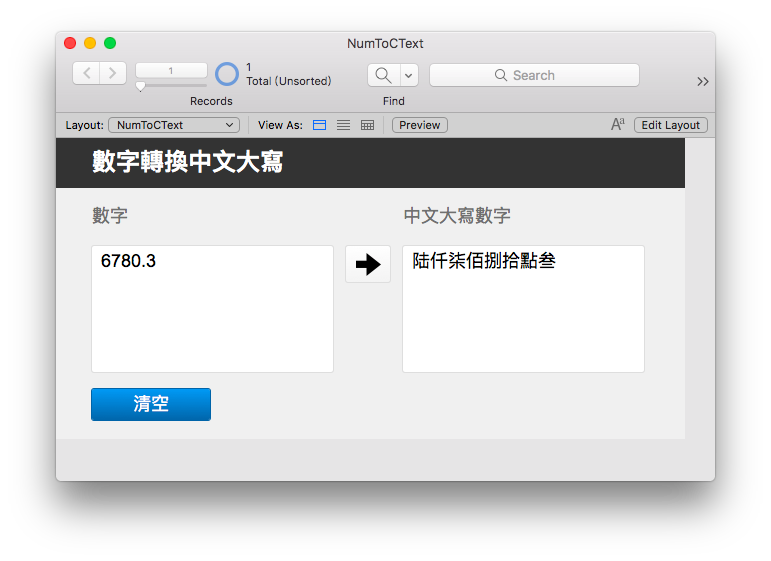
Task: Go to previous record arrow
Action: 87,73
